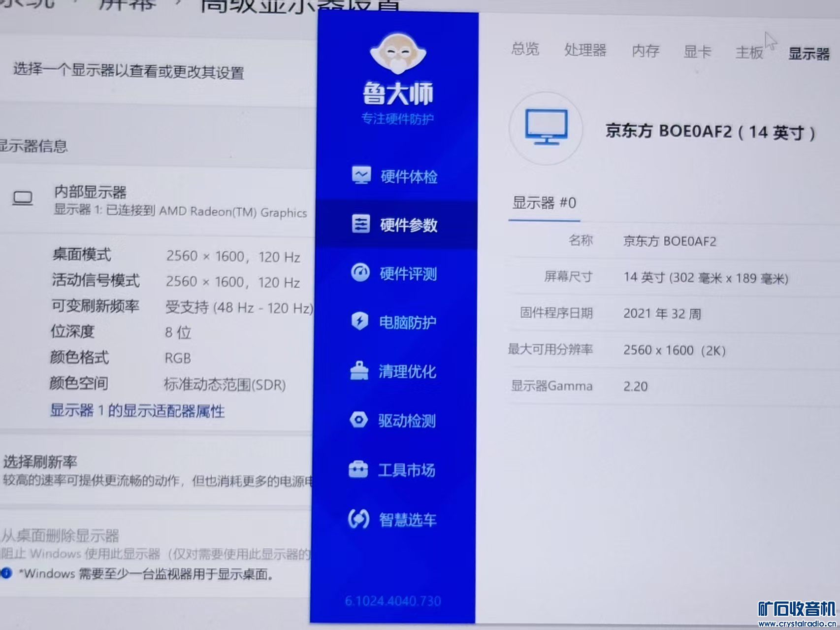
Task: Click the 京东方 BOE0AF2 ( 14 英寸 ) title
Action: pyautogui.click(x=710, y=132)
